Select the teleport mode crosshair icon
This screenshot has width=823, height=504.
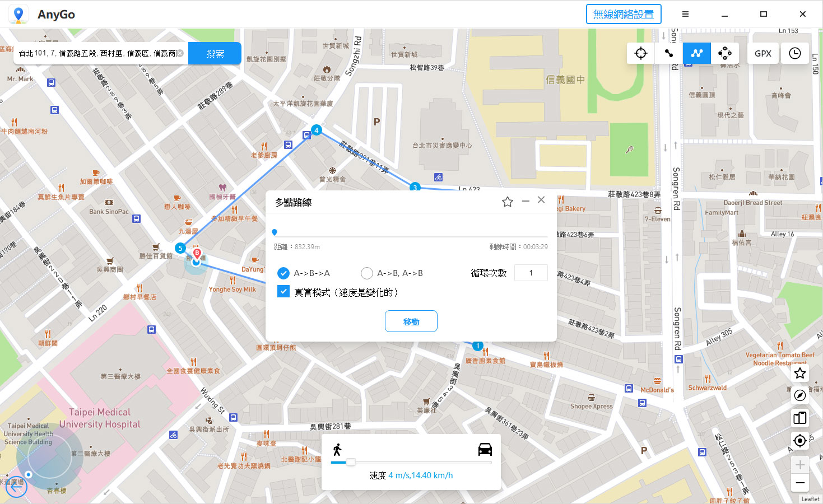[640, 53]
